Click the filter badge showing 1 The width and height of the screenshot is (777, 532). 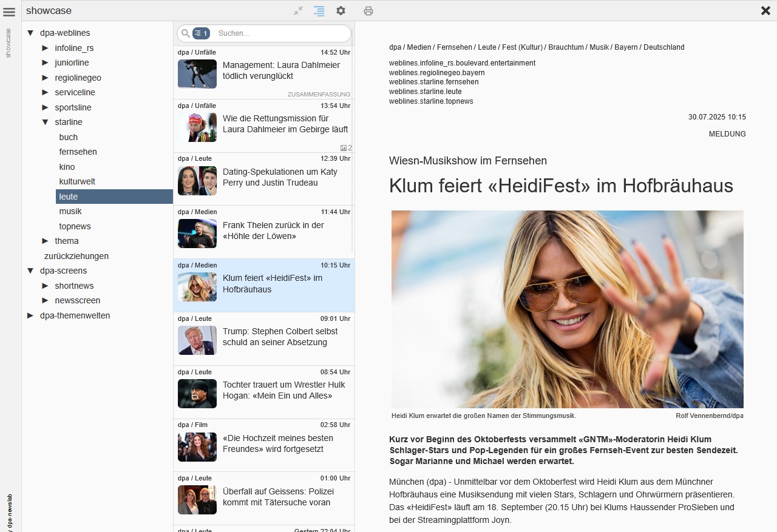click(201, 33)
